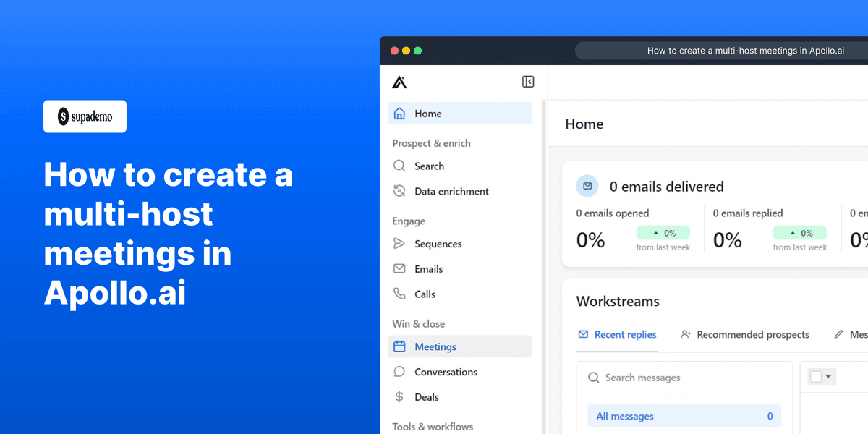The image size is (868, 434).
Task: Click the Apollo logo at sidebar top
Action: (401, 82)
